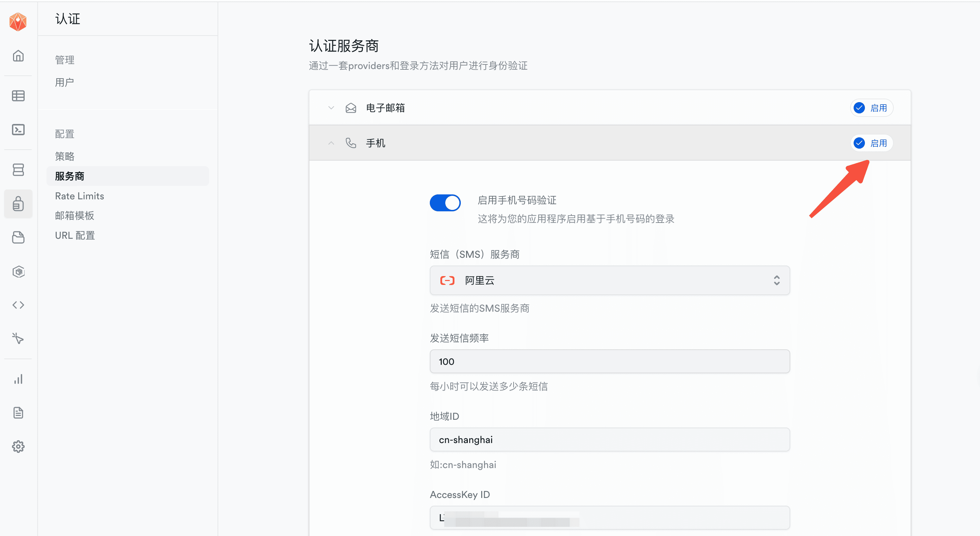Open the 短信 SMS 服务商 dropdown
The width and height of the screenshot is (980, 536).
(x=610, y=281)
